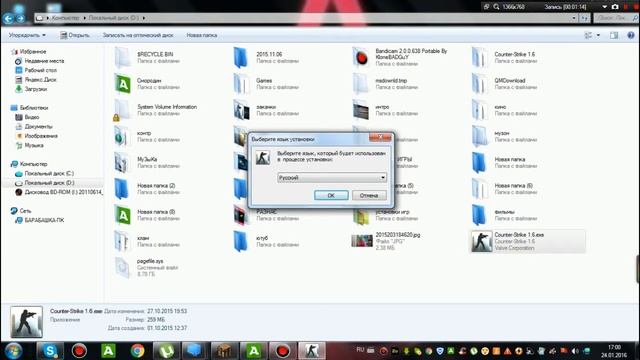Open the Bandicam 2.0.0.638 Portable folder icon
640x360 pixels.
point(361,58)
